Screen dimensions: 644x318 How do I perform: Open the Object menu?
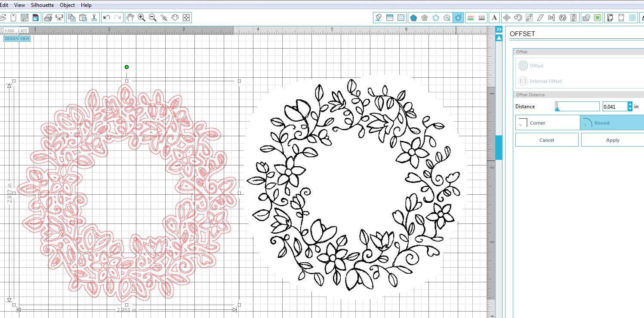click(67, 5)
